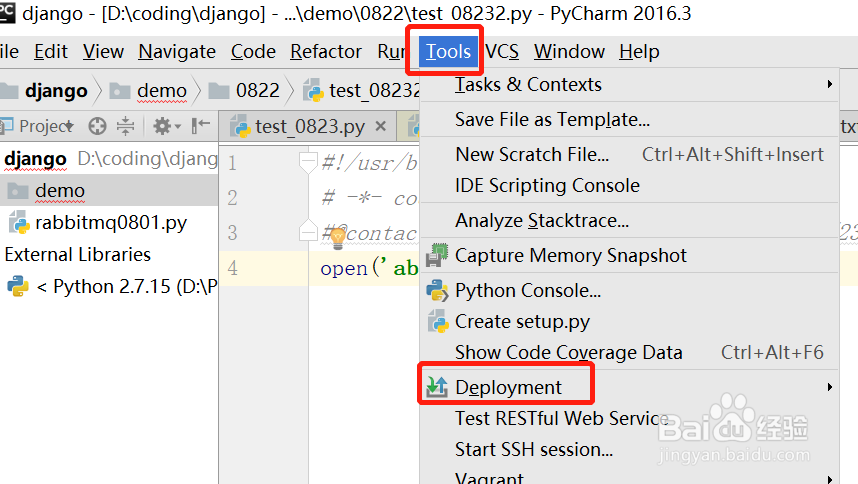Click the yellow lightbulb intention icon

(x=337, y=237)
